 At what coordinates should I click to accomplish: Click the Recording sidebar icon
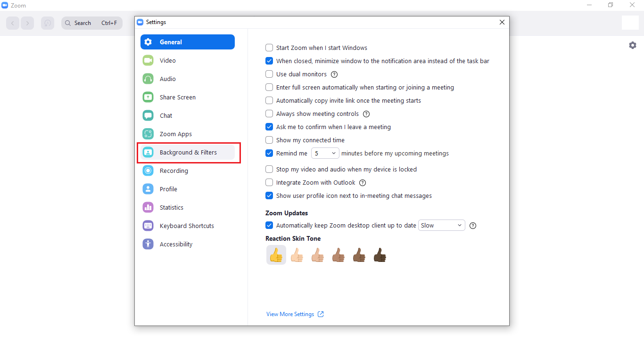point(148,171)
